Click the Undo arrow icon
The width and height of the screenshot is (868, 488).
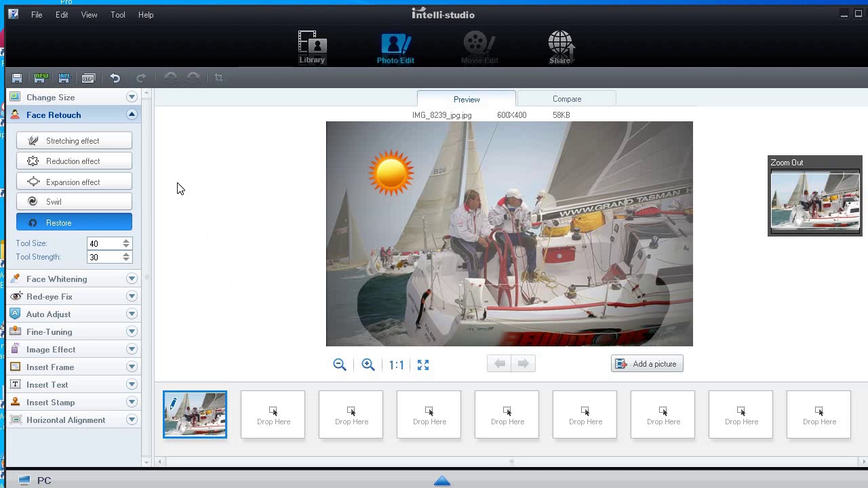(115, 79)
